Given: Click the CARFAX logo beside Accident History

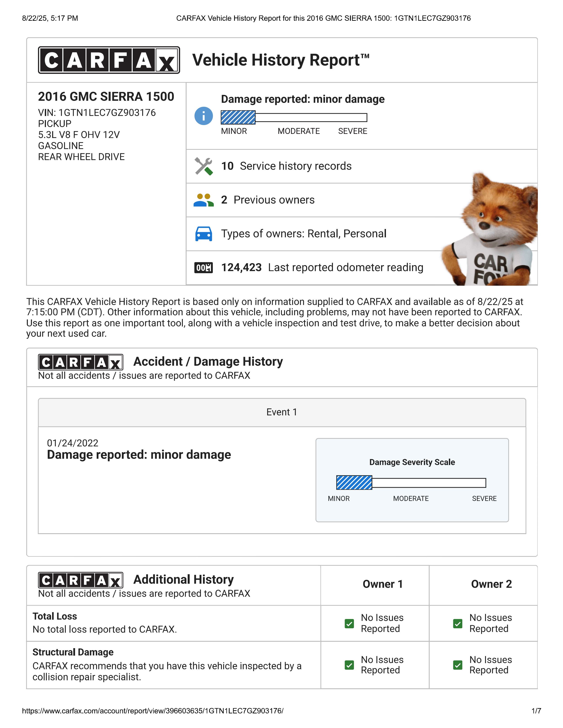Looking at the screenshot, I should tap(81, 362).
